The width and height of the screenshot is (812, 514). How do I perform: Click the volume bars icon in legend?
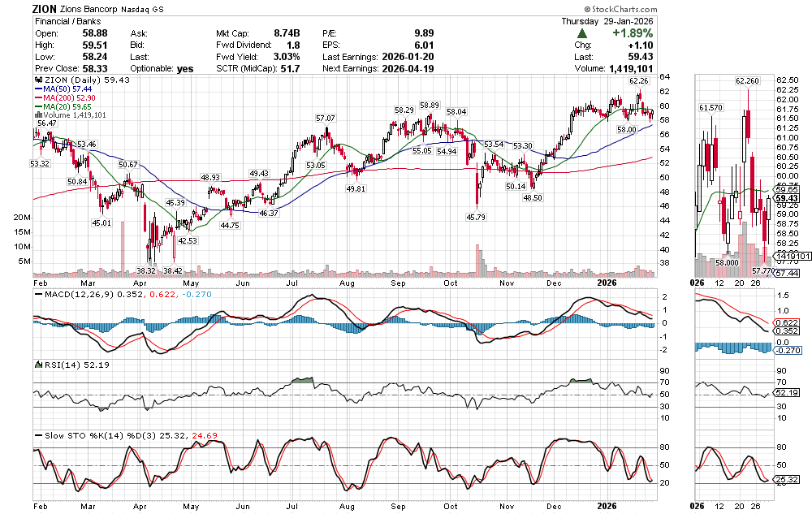coord(37,115)
